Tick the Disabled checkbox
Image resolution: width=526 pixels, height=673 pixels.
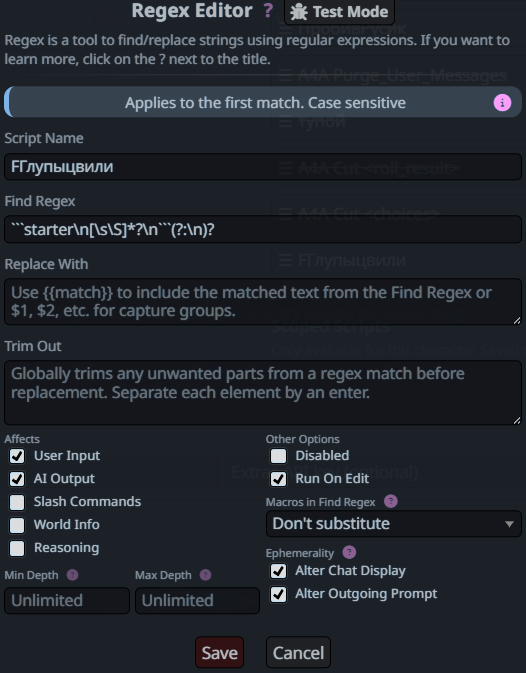[278, 456]
